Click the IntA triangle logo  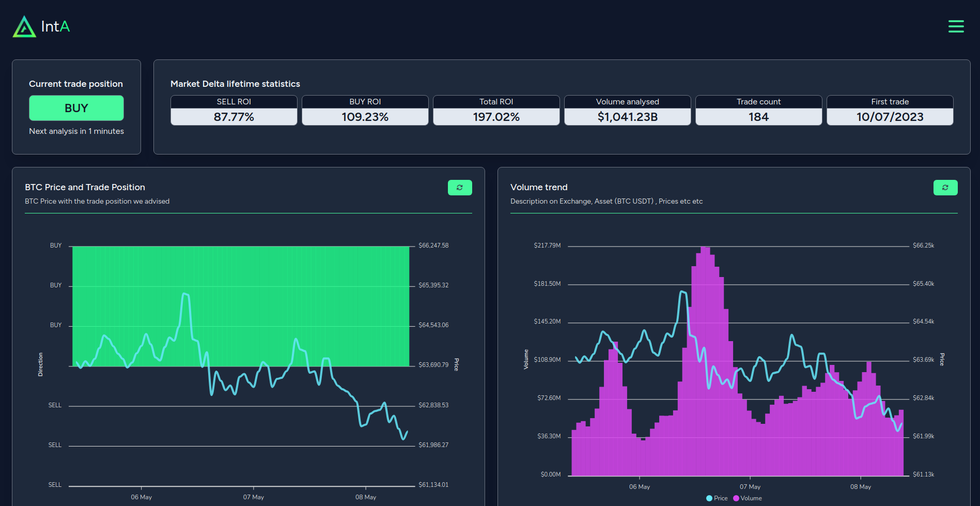tap(24, 26)
